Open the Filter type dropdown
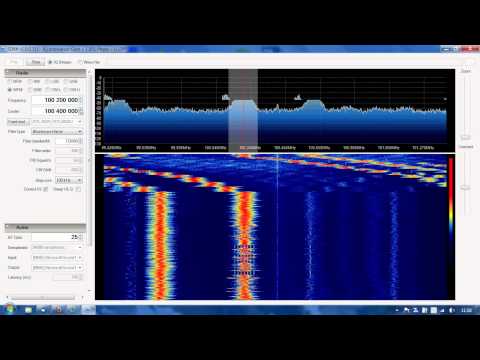This screenshot has height=360, width=480. click(x=57, y=132)
